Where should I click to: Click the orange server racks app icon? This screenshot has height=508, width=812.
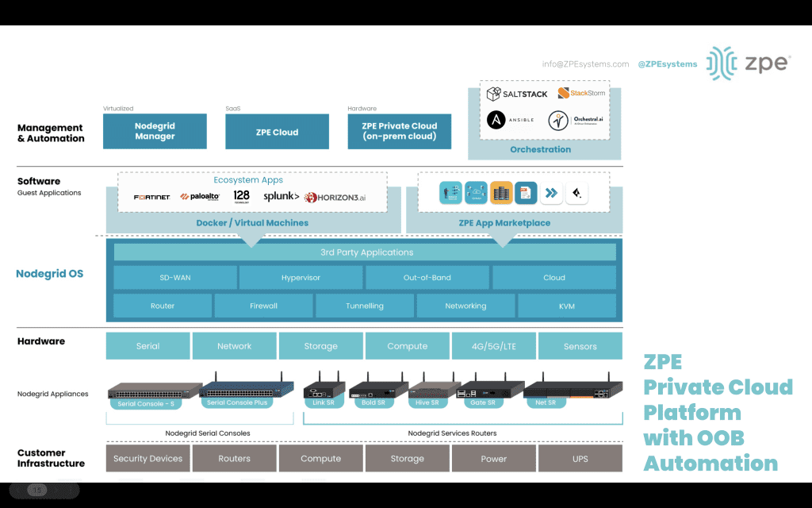click(x=501, y=193)
